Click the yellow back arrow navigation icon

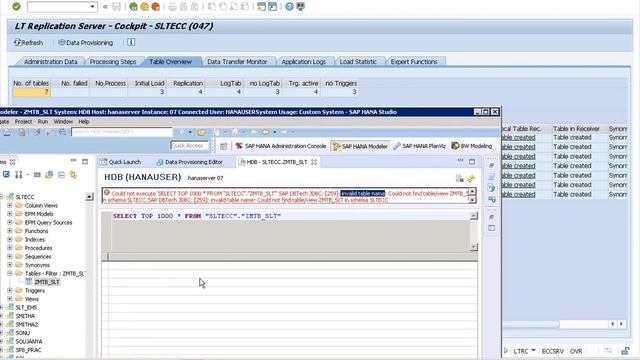pos(265,132)
